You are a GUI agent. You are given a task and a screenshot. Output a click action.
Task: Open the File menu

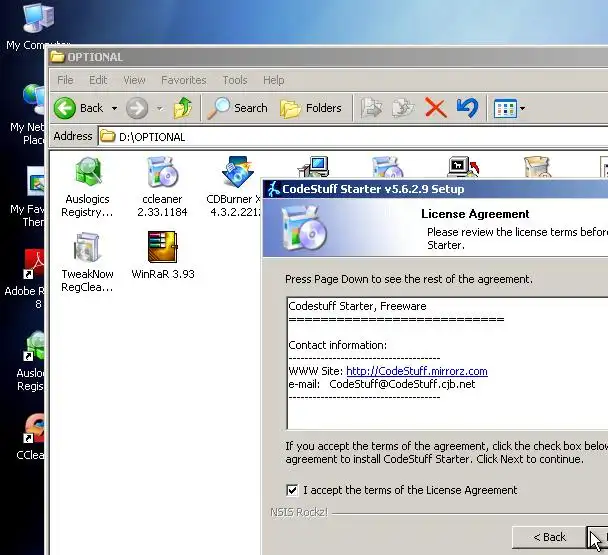click(65, 80)
